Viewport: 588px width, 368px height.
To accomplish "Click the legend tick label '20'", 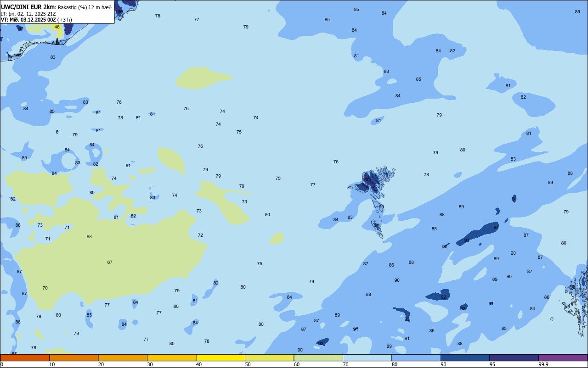I will tap(101, 364).
